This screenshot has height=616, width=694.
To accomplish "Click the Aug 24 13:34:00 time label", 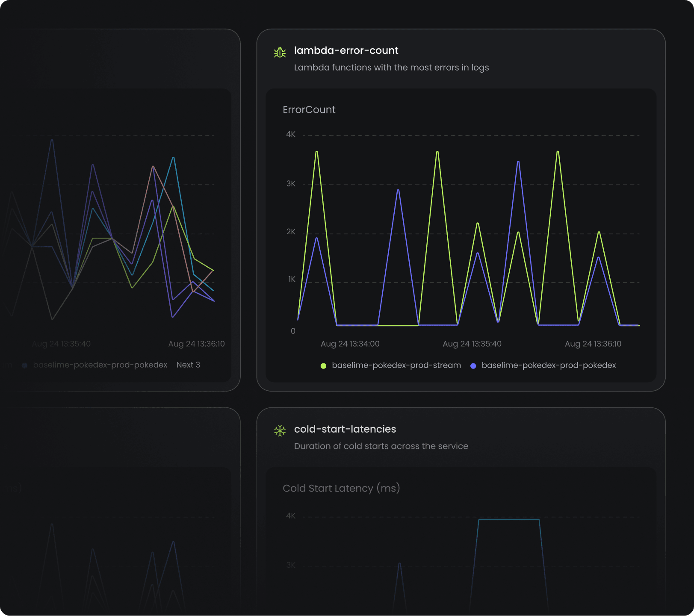I will click(350, 344).
